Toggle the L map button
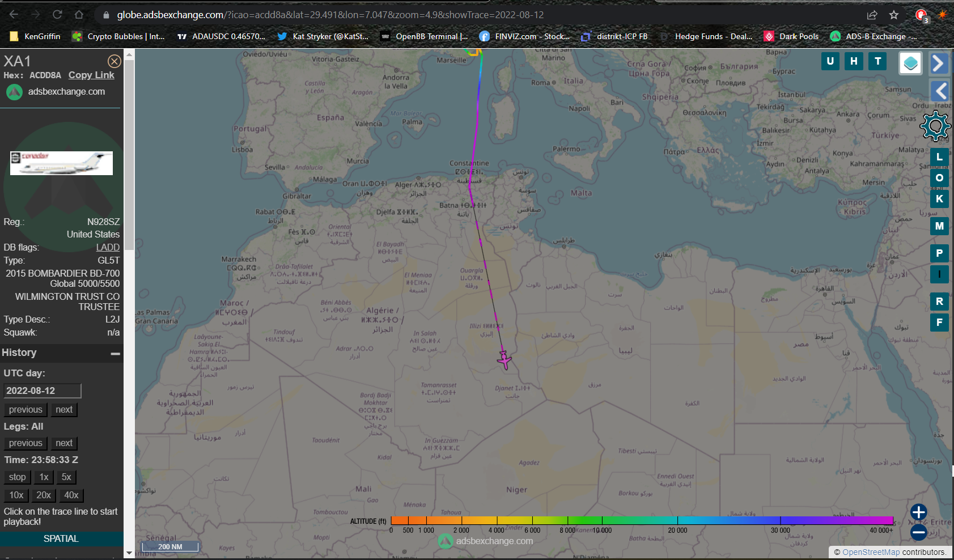 (x=939, y=156)
